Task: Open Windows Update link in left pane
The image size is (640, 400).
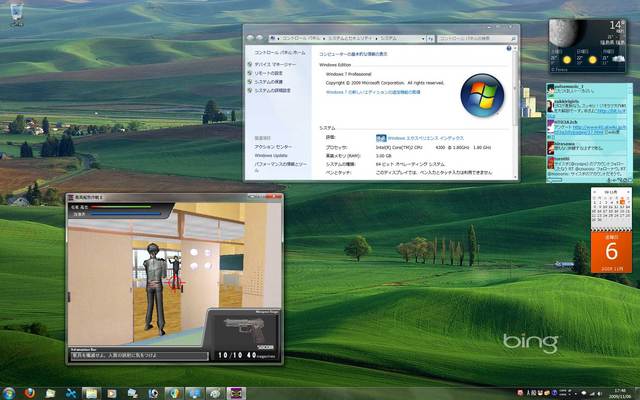Action: [x=271, y=156]
